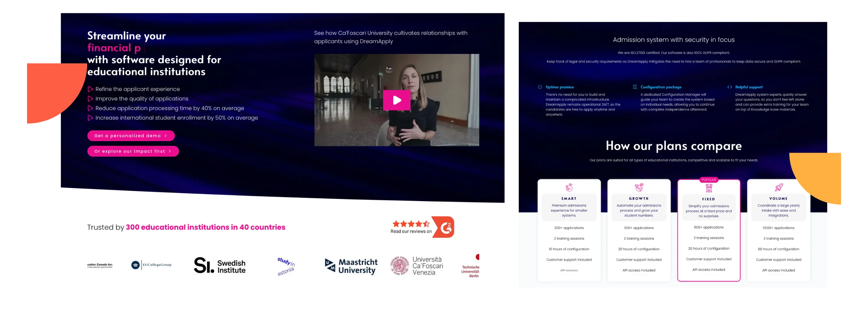Select the GROWTH plan icon
The width and height of the screenshot is (868, 331).
[639, 188]
